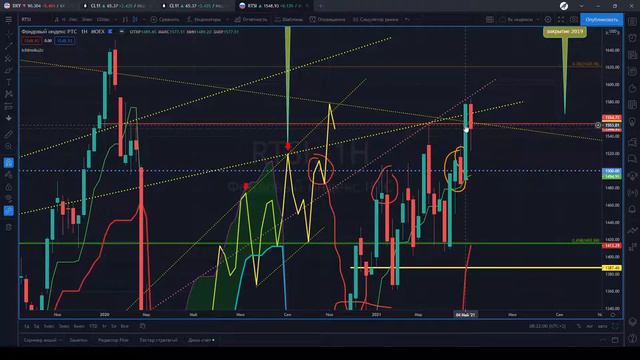Select the YTD date range
Viewport: 640px width, 360px height.
tap(93, 326)
